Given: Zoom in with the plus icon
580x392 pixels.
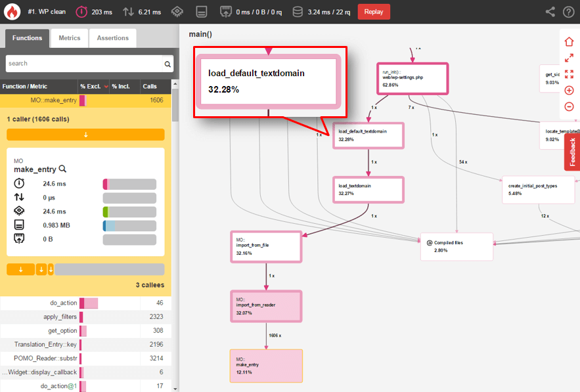Looking at the screenshot, I should 569,90.
